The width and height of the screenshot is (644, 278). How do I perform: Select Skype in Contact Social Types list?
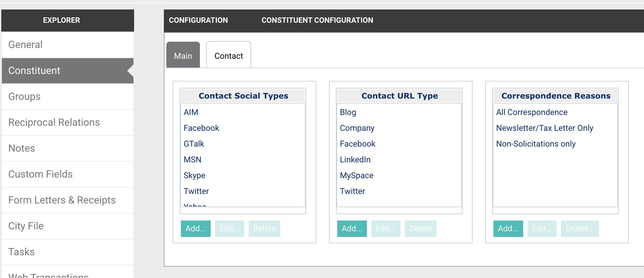tap(194, 175)
